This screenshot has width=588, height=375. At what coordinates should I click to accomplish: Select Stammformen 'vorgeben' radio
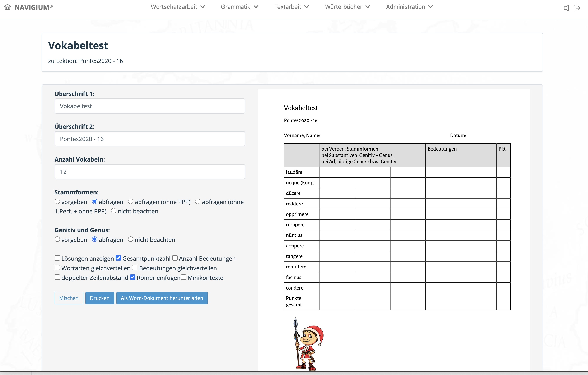click(57, 201)
